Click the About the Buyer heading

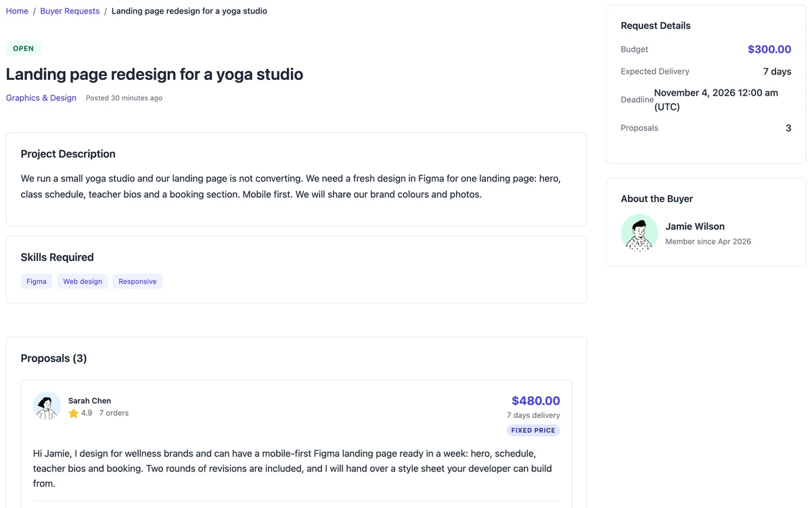pyautogui.click(x=657, y=198)
